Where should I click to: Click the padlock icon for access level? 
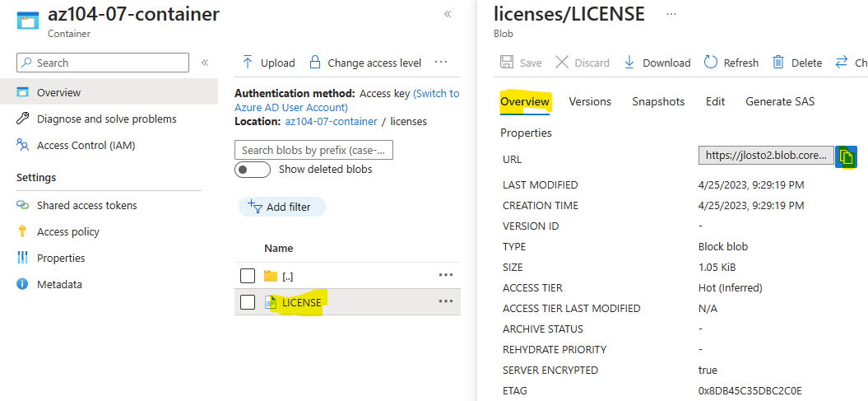(314, 62)
